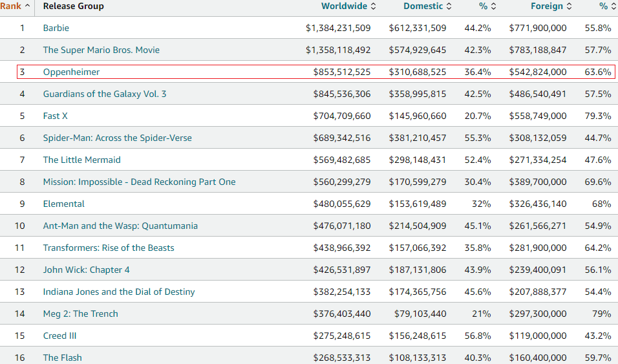
Task: Select Ant-Man domestic value $214,504,909
Action: pos(418,226)
